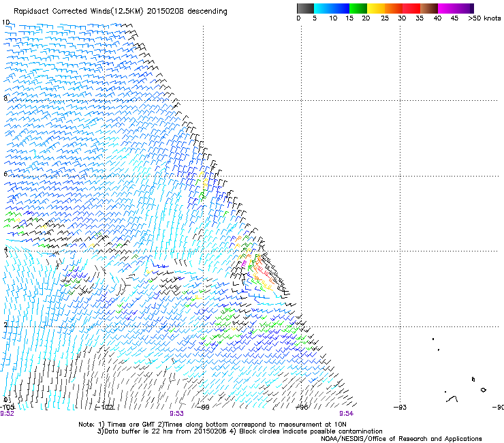Click the purple time label 9:54

click(x=346, y=414)
